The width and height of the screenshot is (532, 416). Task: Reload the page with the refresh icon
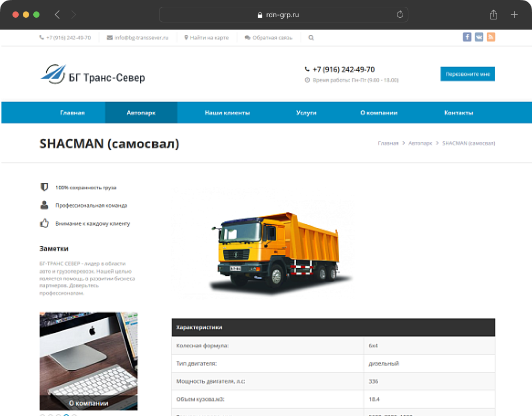click(x=400, y=15)
